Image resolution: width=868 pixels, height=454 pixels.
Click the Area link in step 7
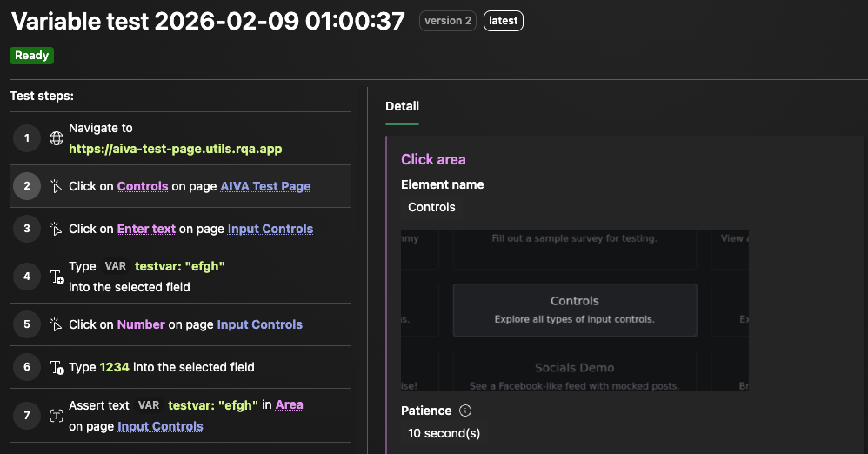[x=289, y=404]
